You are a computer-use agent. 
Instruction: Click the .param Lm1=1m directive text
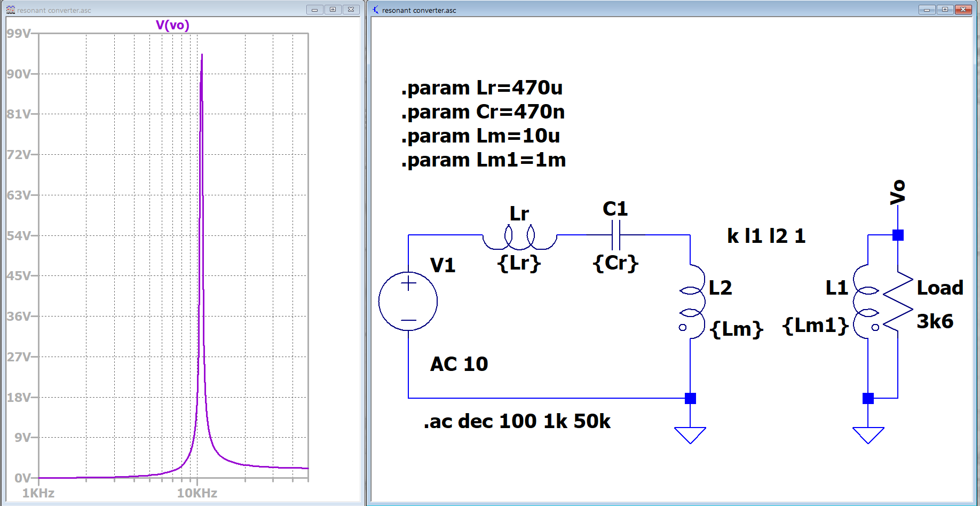coord(483,160)
